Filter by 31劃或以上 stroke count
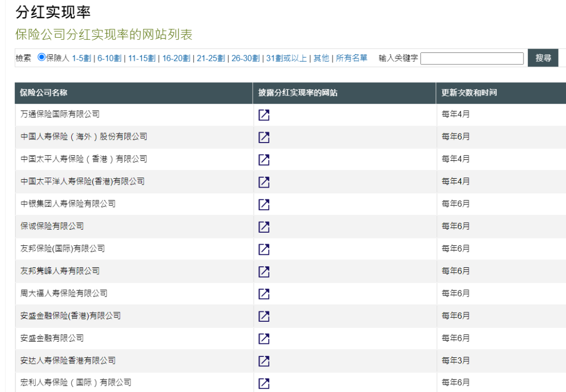This screenshot has width=566, height=392. (x=287, y=58)
